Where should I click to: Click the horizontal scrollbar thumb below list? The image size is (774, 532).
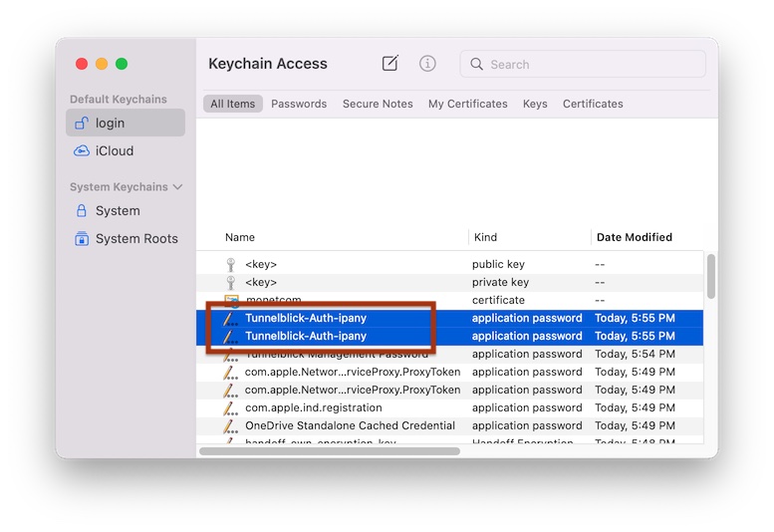330,451
